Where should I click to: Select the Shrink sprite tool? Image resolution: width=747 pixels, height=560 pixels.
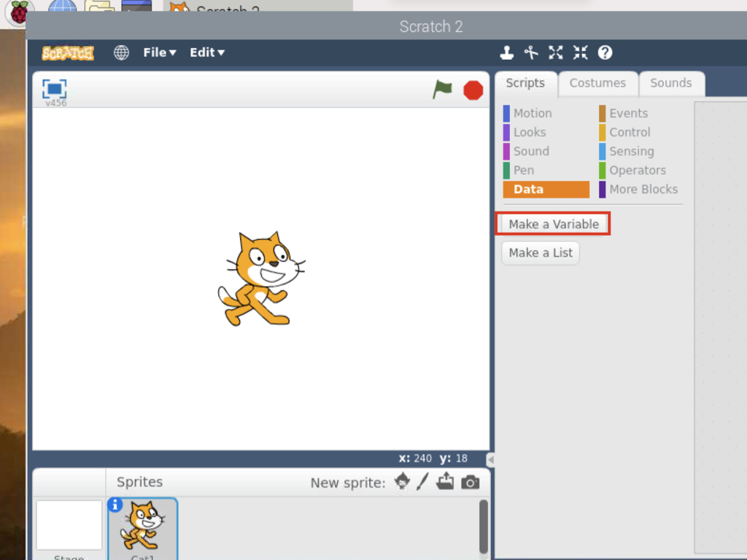tap(580, 52)
